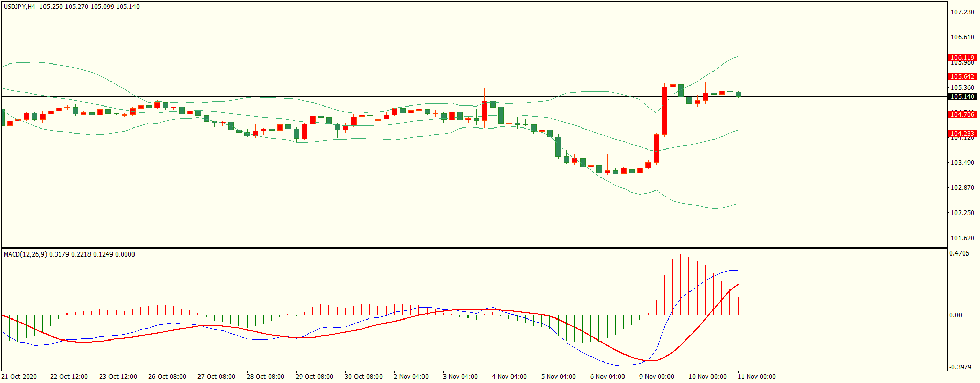The image size is (980, 383).
Task: Click the 101.620 price scale value
Action: 962,238
